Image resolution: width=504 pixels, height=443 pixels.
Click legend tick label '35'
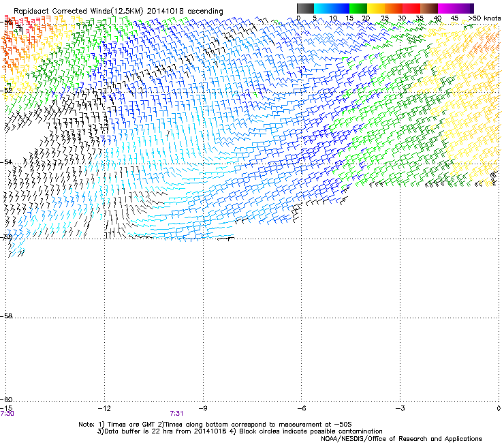point(420,18)
